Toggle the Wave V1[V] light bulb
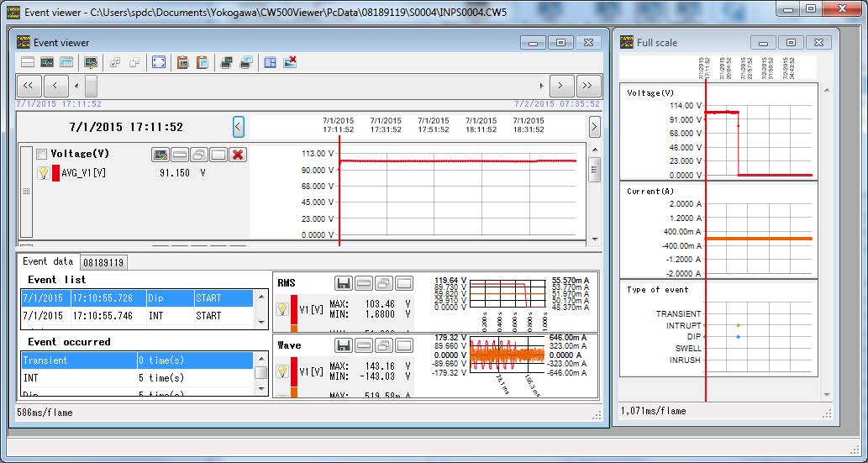Image resolution: width=868 pixels, height=463 pixels. pyautogui.click(x=281, y=371)
